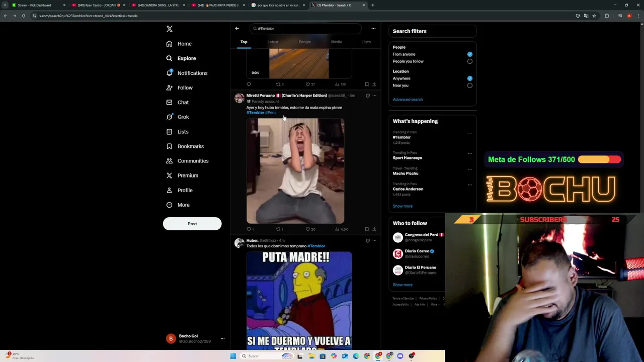
Task: Open the Home page in sidebar
Action: 179,44
